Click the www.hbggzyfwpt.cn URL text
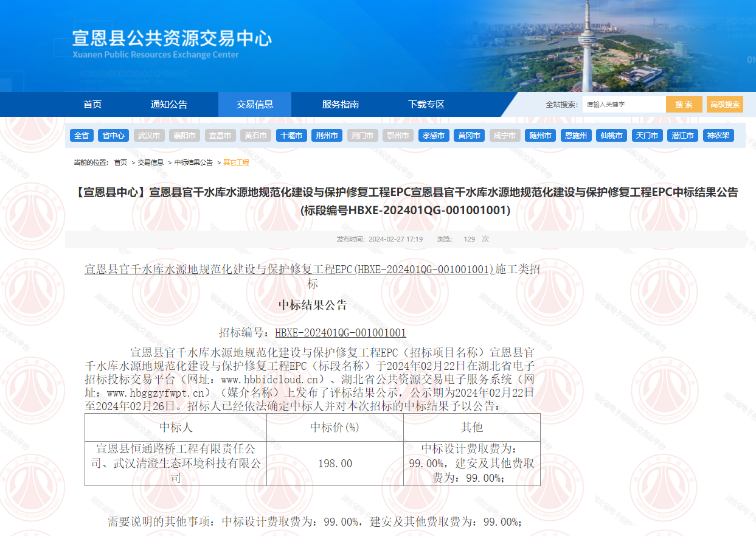756x536 pixels. coord(154,393)
